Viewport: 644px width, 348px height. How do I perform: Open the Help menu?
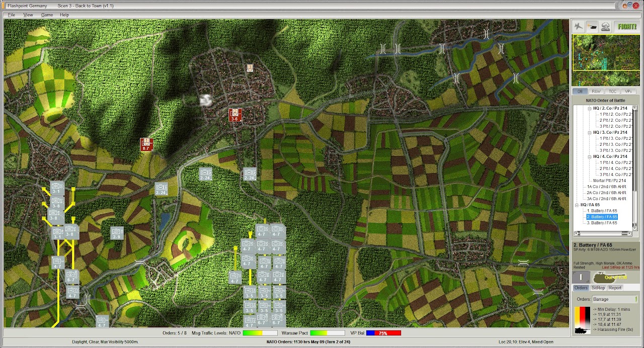pyautogui.click(x=64, y=15)
